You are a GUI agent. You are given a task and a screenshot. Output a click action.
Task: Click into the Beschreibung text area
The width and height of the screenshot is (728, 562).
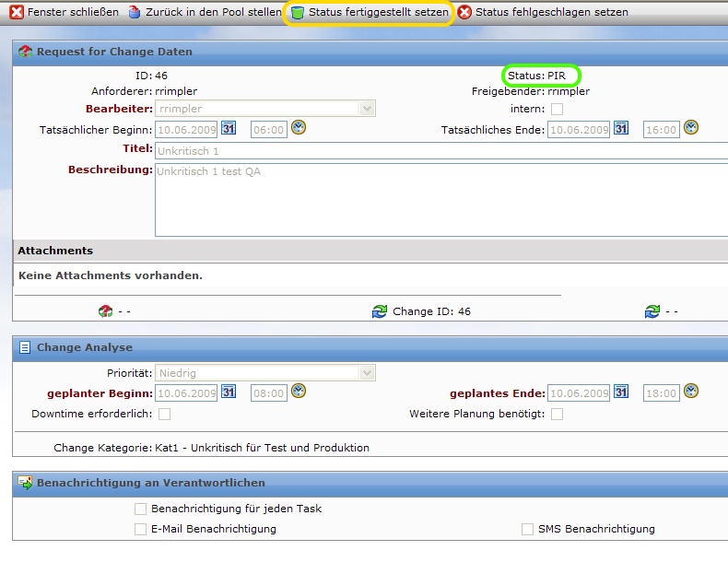click(440, 200)
